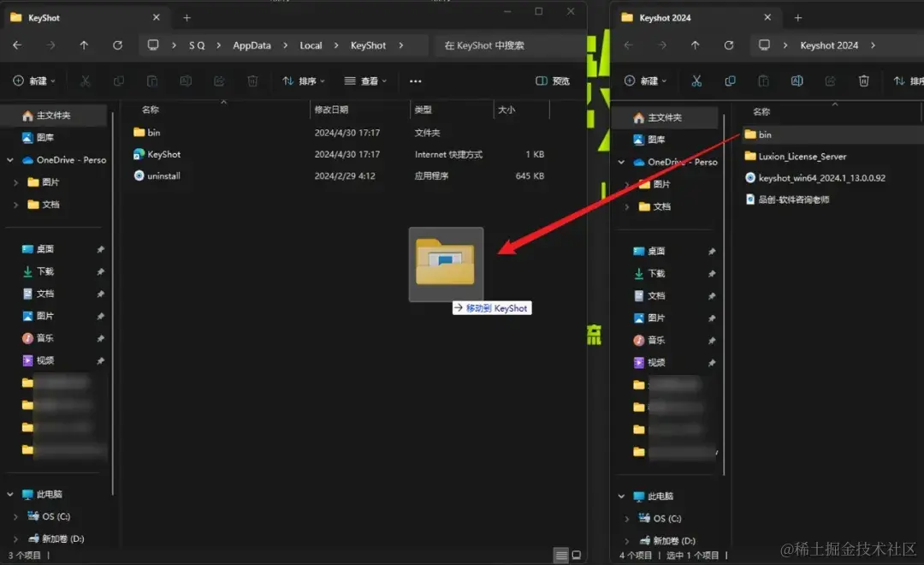
Task: Close the KeyShot tab
Action: tap(157, 18)
